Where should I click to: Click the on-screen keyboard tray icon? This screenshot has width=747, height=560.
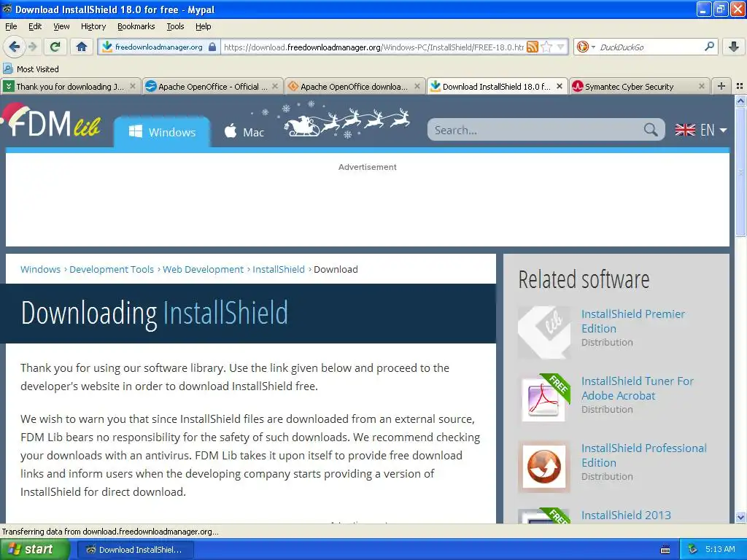665,550
